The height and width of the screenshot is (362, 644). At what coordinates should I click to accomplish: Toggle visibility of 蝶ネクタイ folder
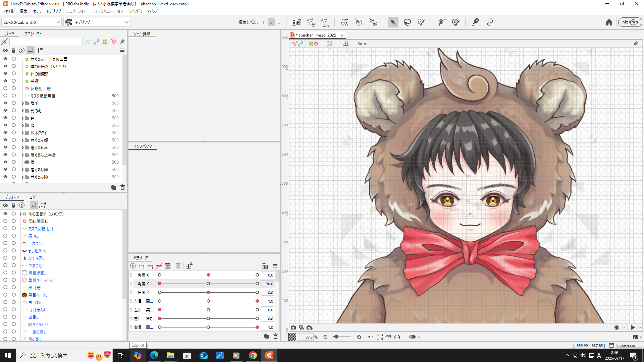click(x=5, y=133)
